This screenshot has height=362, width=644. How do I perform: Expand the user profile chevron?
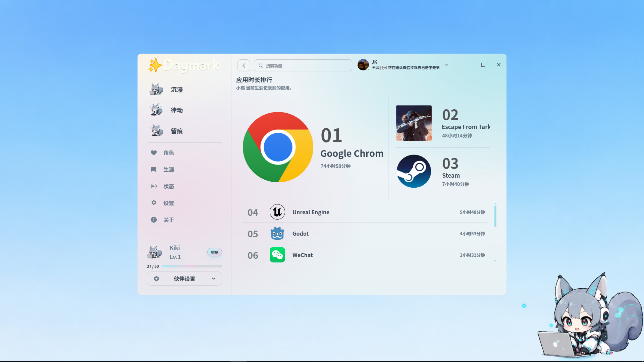tap(447, 65)
